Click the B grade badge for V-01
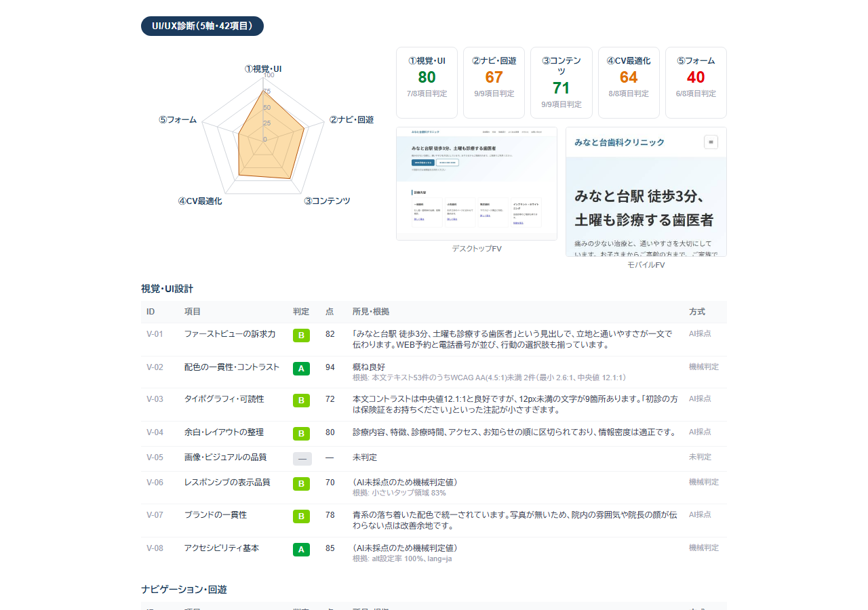Viewport: 868px width, 610px height. (x=301, y=335)
